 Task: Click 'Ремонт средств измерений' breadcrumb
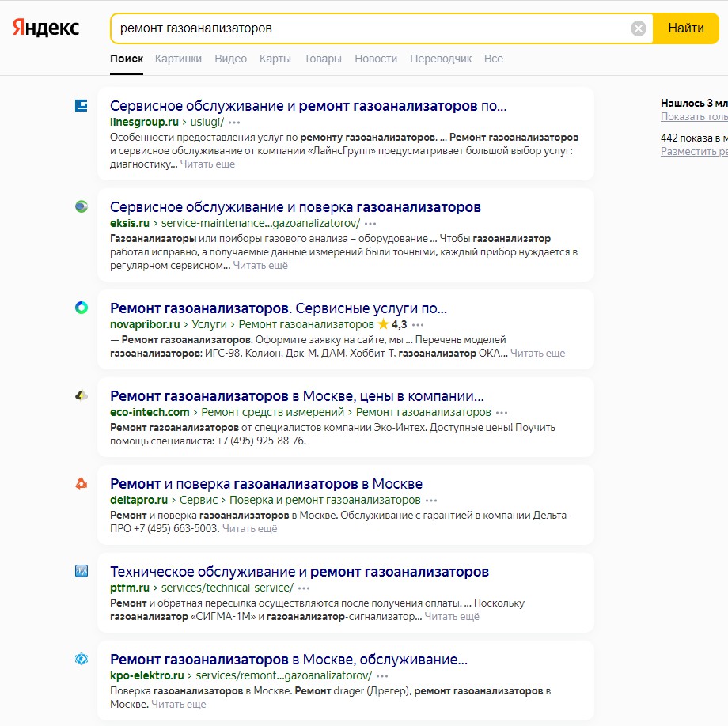[x=272, y=412]
